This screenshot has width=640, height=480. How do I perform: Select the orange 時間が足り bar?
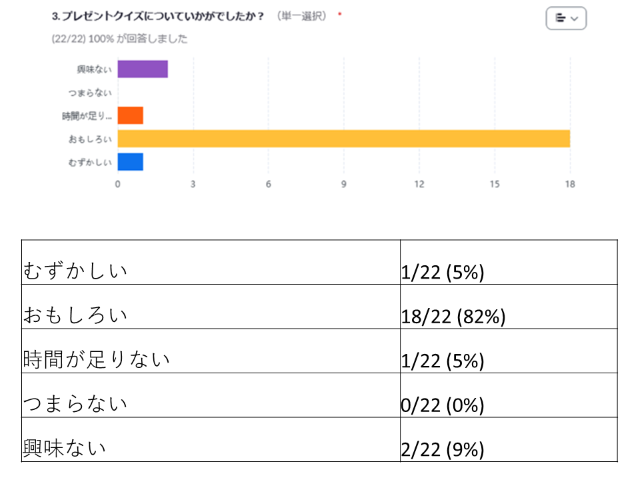pyautogui.click(x=130, y=115)
